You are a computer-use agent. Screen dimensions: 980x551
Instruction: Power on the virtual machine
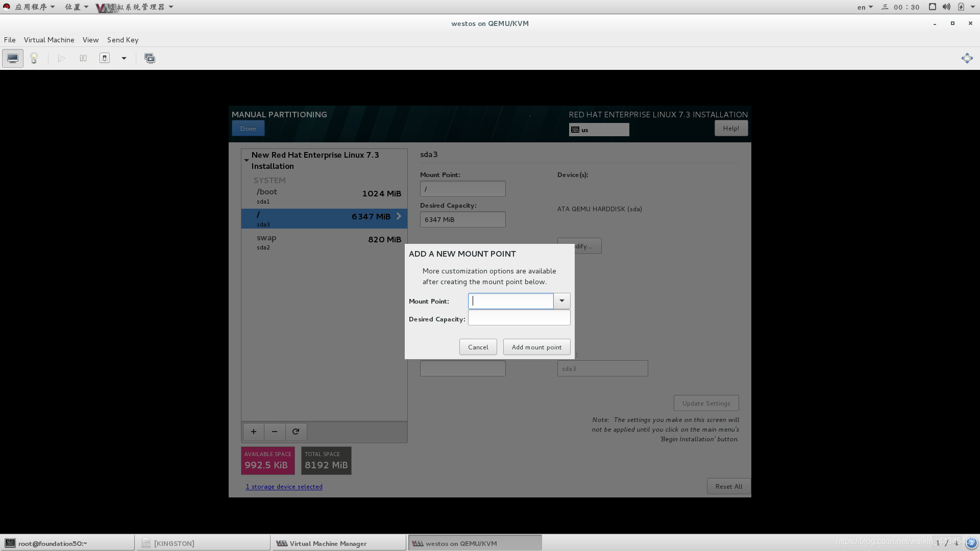click(61, 58)
